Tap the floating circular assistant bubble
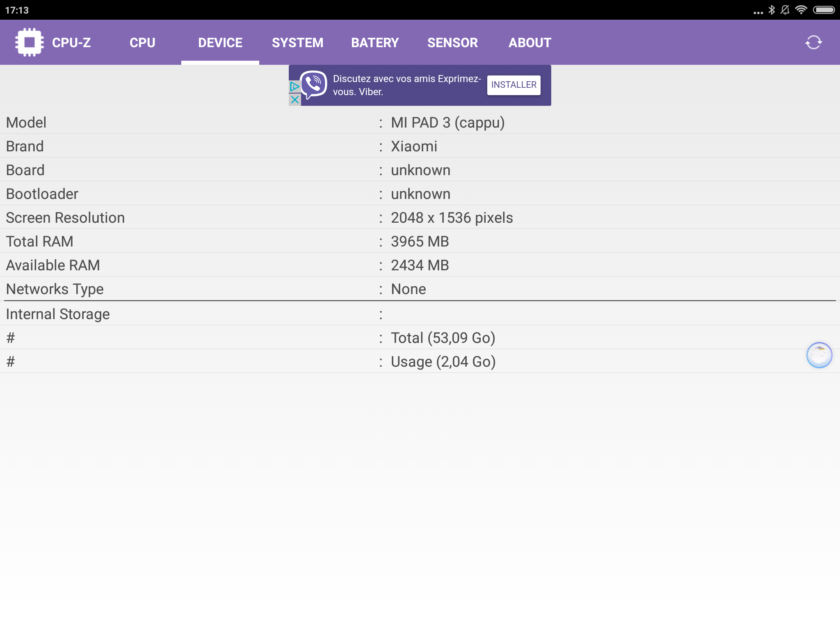This screenshot has height=630, width=840. pos(819,355)
